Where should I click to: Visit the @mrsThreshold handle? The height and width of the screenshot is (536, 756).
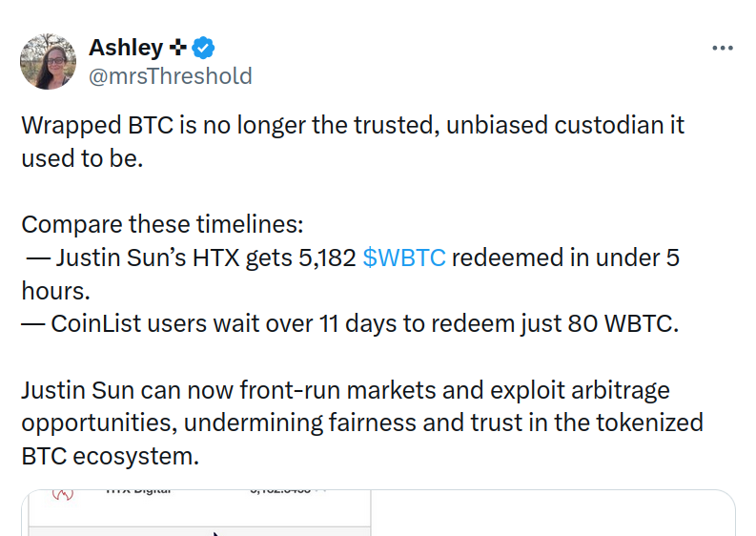point(170,75)
